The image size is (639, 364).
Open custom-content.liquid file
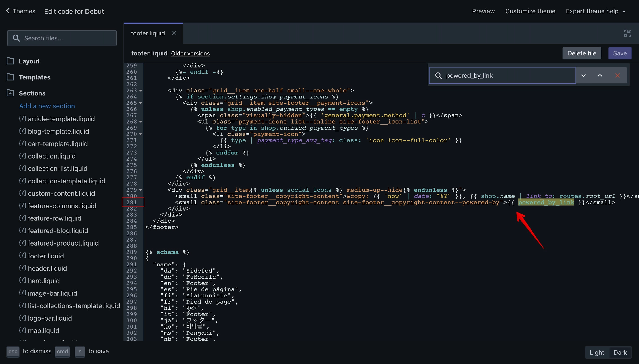pyautogui.click(x=61, y=193)
